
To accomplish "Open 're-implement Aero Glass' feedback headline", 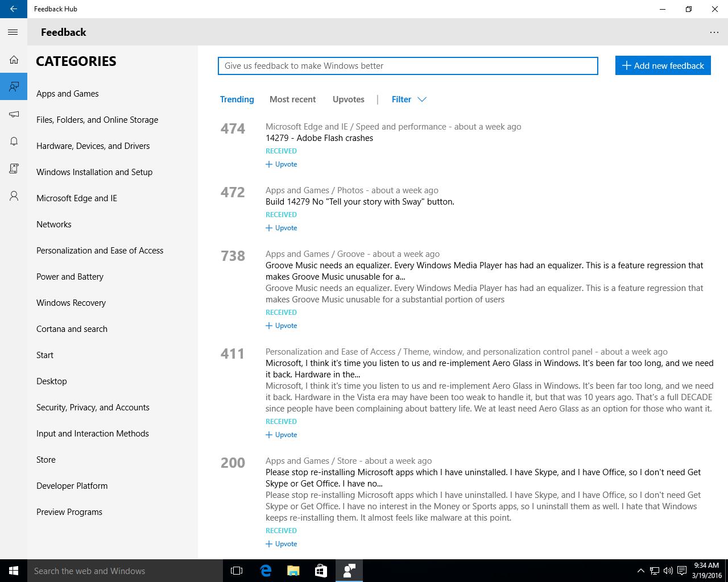I will [x=489, y=369].
